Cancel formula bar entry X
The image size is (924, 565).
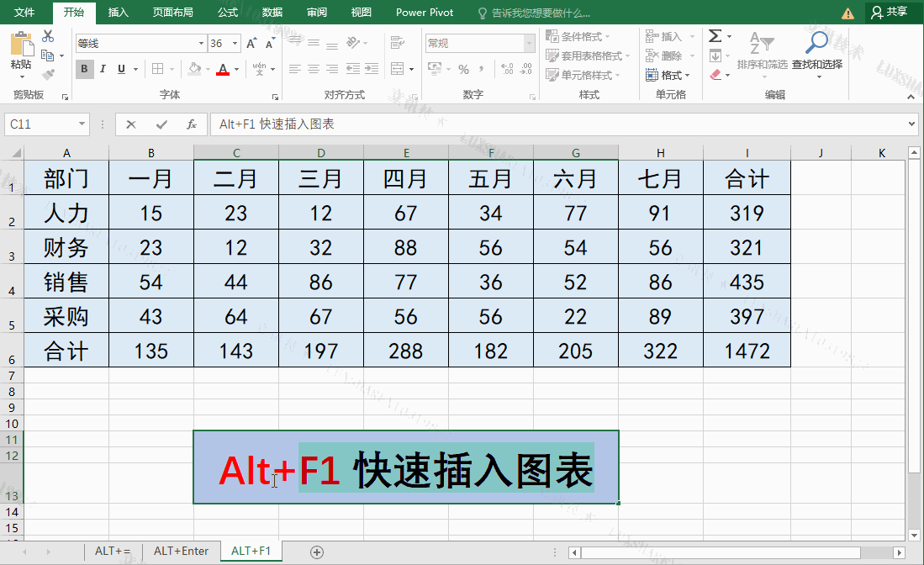click(131, 124)
